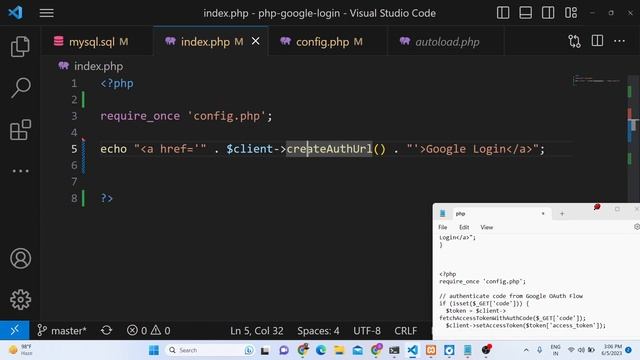Open Chat app on taskbar
640x360 pixels.
pyautogui.click(x=284, y=350)
